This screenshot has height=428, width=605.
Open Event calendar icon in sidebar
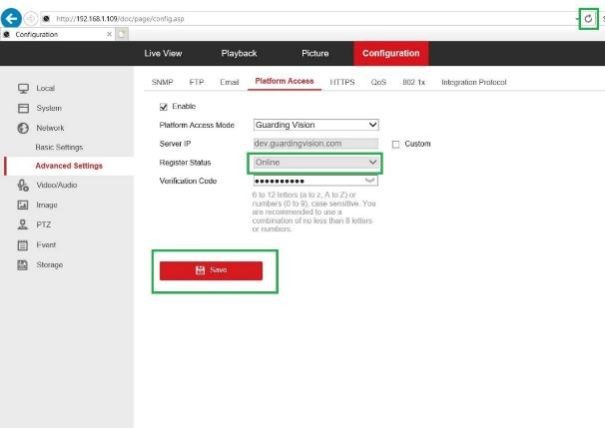(x=23, y=245)
